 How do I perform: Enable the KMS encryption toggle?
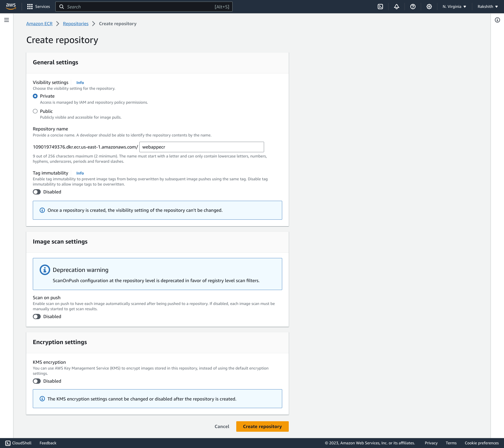tap(37, 381)
